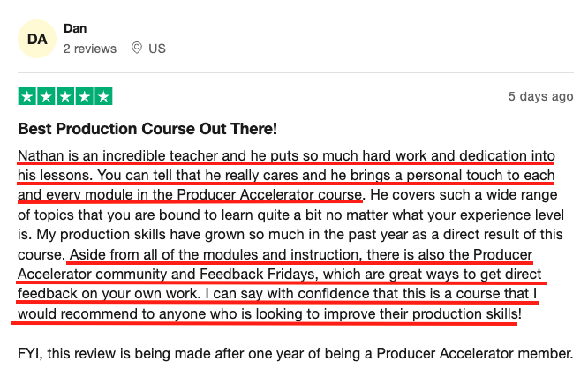Open reviewer name Dan

pyautogui.click(x=75, y=28)
